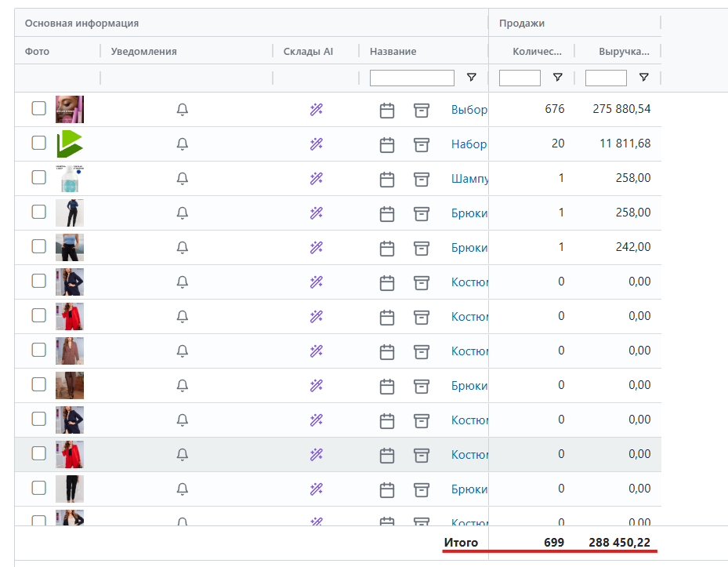Sort by the Уведомления column header
This screenshot has height=567, width=728.
tap(144, 52)
